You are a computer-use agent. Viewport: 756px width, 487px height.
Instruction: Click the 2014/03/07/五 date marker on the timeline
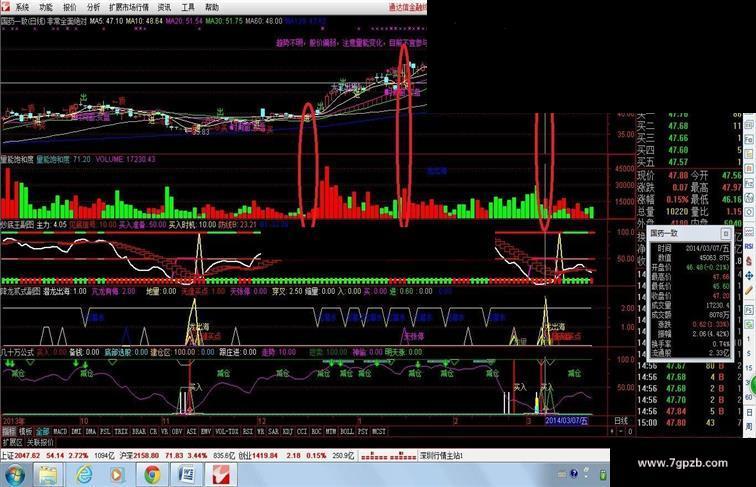coord(567,420)
